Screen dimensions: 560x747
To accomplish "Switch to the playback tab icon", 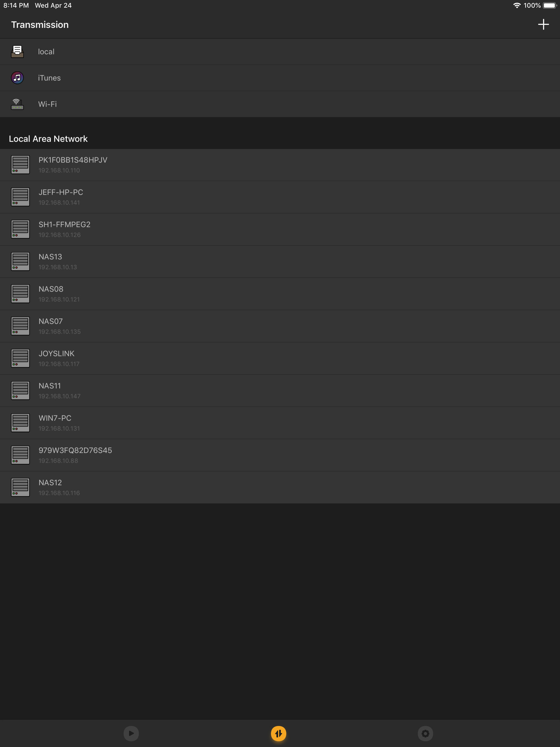I will click(131, 733).
